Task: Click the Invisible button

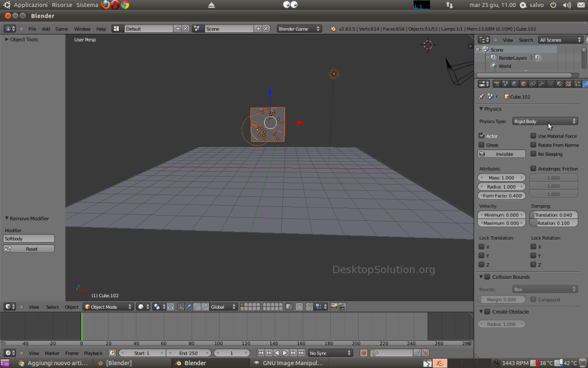Action: (502, 154)
